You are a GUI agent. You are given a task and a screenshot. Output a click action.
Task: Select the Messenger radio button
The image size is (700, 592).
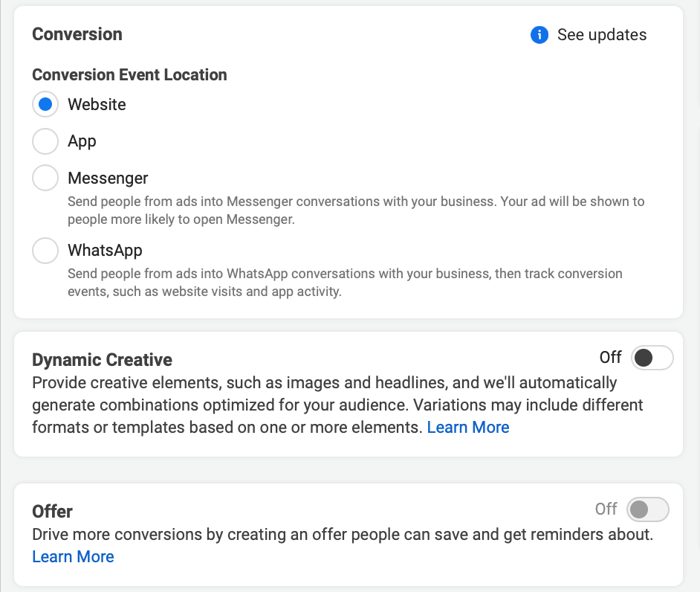tap(45, 178)
